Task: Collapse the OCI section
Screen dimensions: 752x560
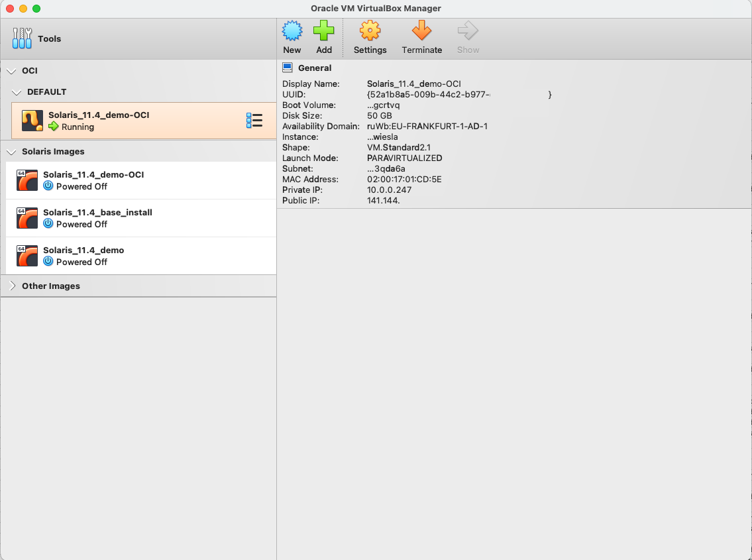Action: pyautogui.click(x=12, y=70)
